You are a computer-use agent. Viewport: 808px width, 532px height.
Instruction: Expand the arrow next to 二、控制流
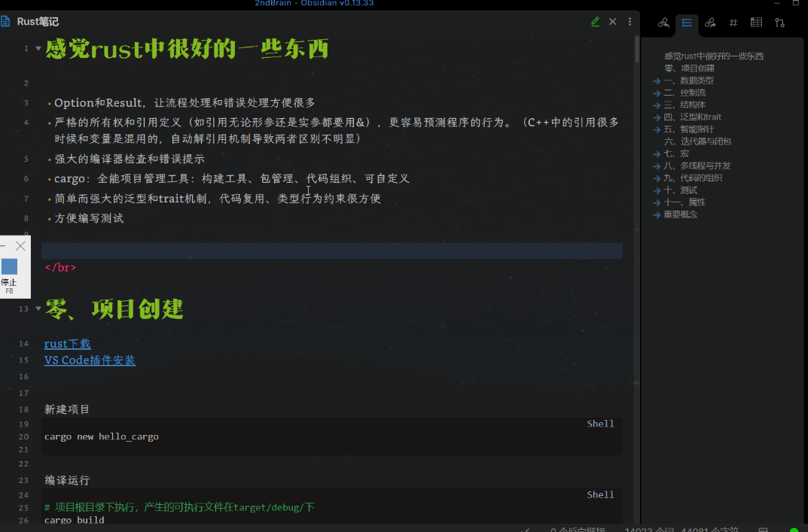(657, 93)
